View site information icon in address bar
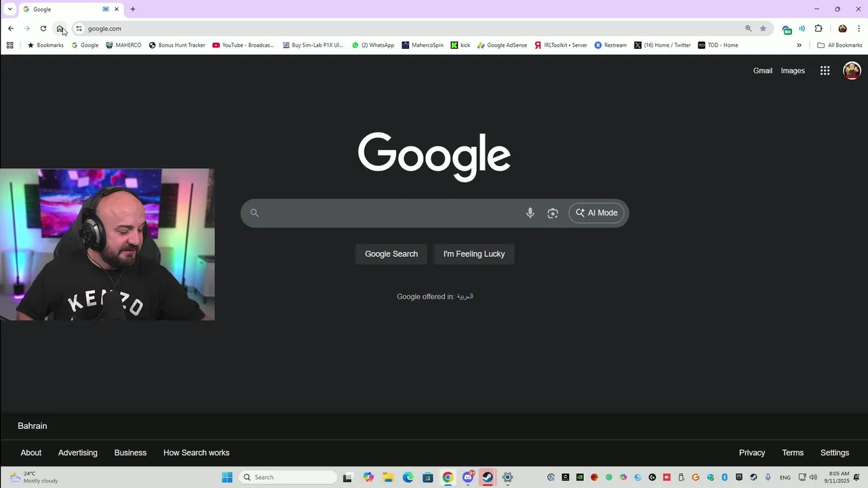Viewport: 868px width, 488px height. pyautogui.click(x=79, y=28)
